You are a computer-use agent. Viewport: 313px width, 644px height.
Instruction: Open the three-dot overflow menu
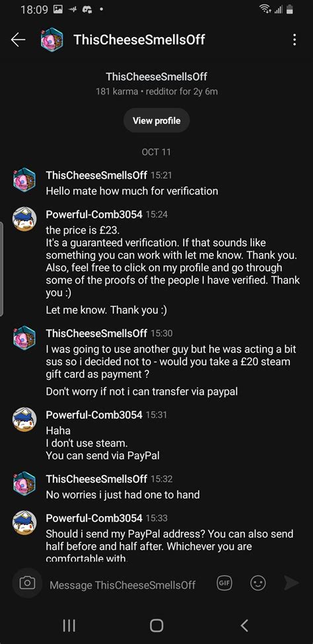coord(294,40)
